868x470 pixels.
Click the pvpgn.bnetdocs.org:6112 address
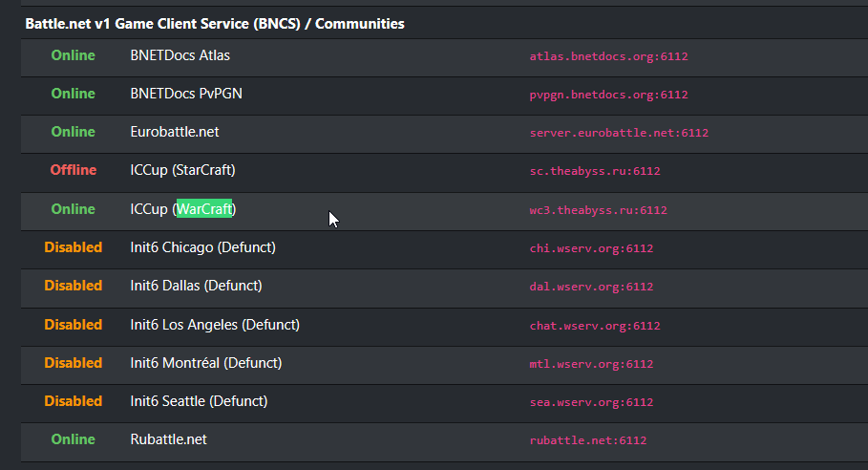pos(608,95)
